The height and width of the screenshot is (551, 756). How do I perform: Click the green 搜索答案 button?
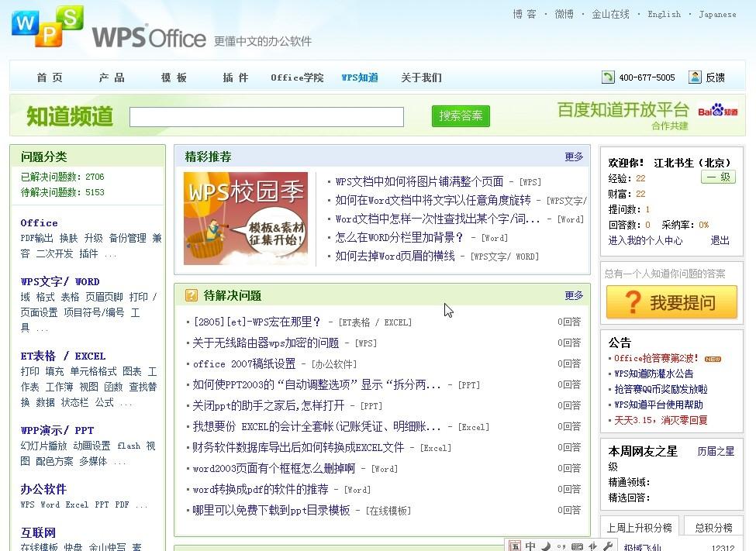[x=461, y=116]
